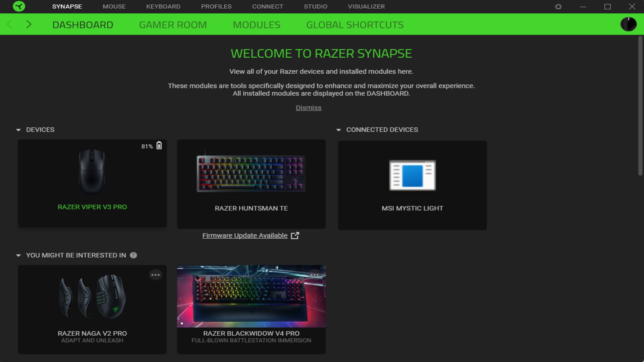Collapse the Connected Devices section
This screenshot has height=362, width=644.
338,130
